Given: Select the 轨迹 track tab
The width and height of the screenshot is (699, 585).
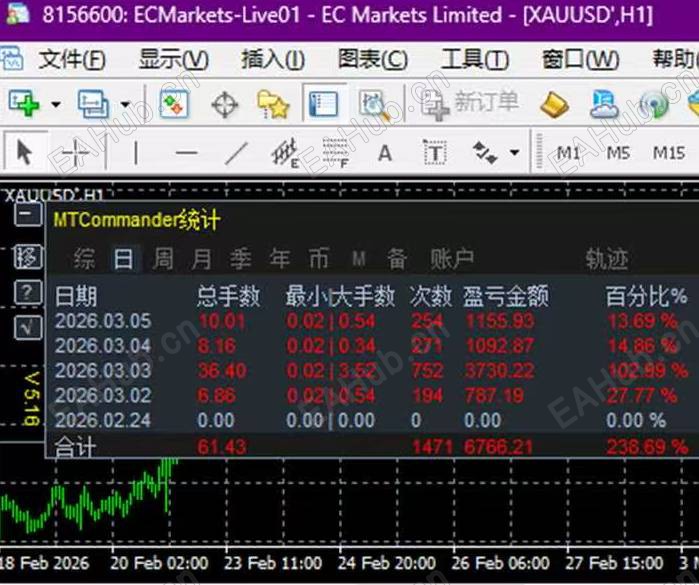Looking at the screenshot, I should (x=607, y=260).
